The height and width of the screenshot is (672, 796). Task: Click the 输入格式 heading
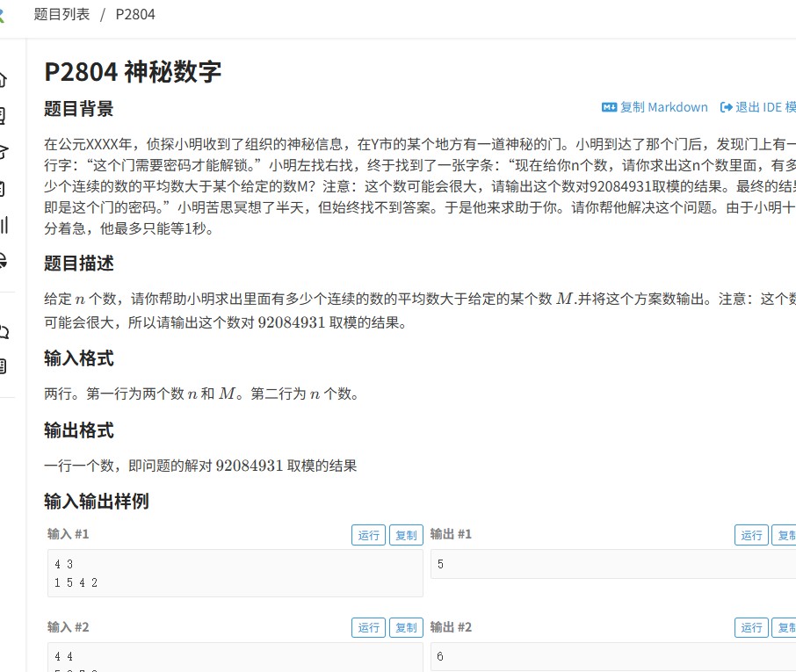79,358
